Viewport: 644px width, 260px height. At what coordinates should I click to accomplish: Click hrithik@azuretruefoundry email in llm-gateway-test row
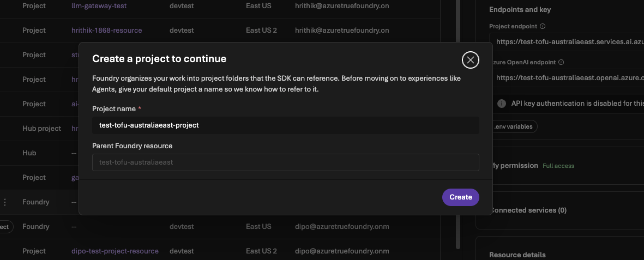click(x=342, y=6)
